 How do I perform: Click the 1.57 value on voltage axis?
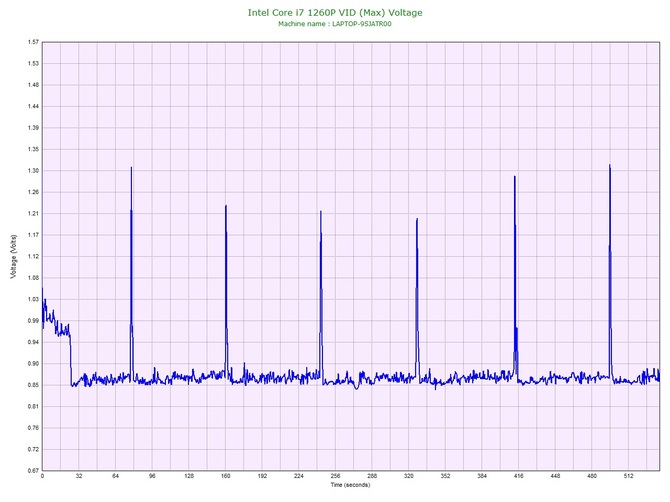pos(33,42)
